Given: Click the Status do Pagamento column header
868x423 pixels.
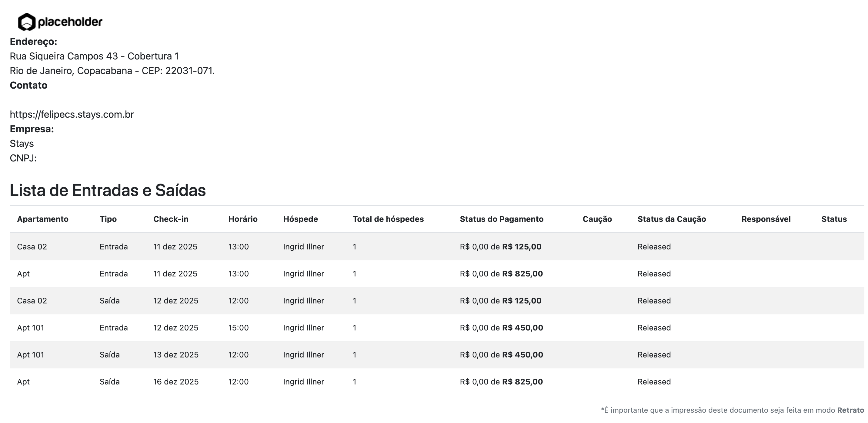Looking at the screenshot, I should click(x=501, y=219).
